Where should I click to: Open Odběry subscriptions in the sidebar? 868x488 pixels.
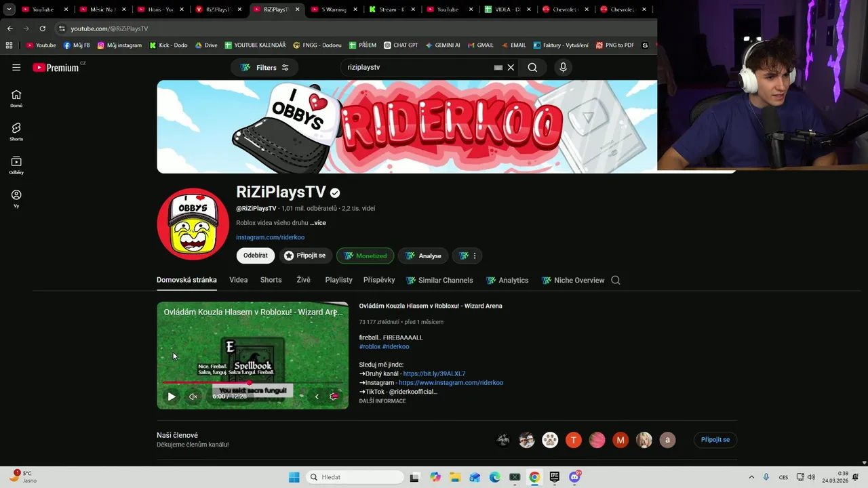(16, 165)
